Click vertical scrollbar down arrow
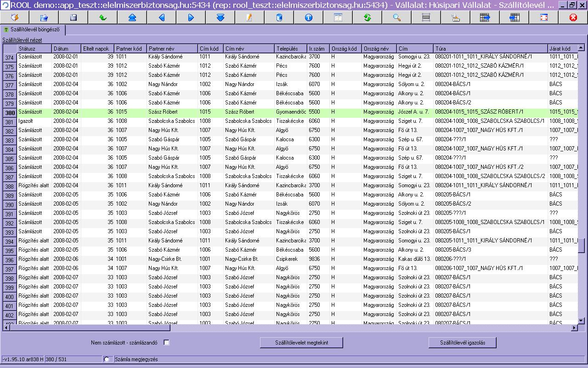The width and height of the screenshot is (588, 368). (x=581, y=321)
